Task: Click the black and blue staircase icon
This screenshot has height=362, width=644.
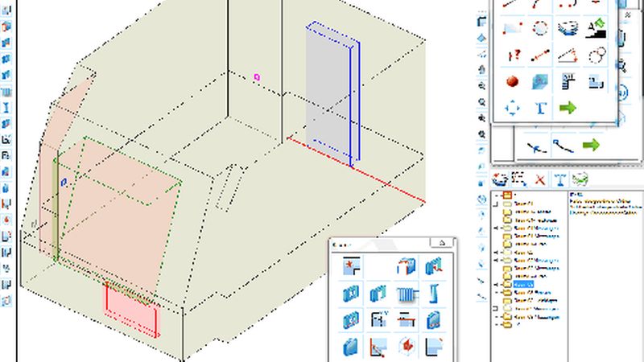Action: pyautogui.click(x=568, y=81)
